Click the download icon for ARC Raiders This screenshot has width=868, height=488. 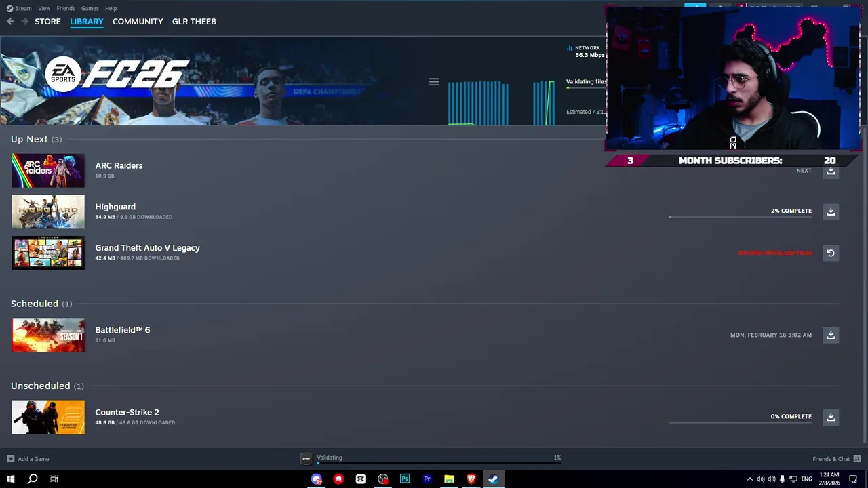pos(831,171)
